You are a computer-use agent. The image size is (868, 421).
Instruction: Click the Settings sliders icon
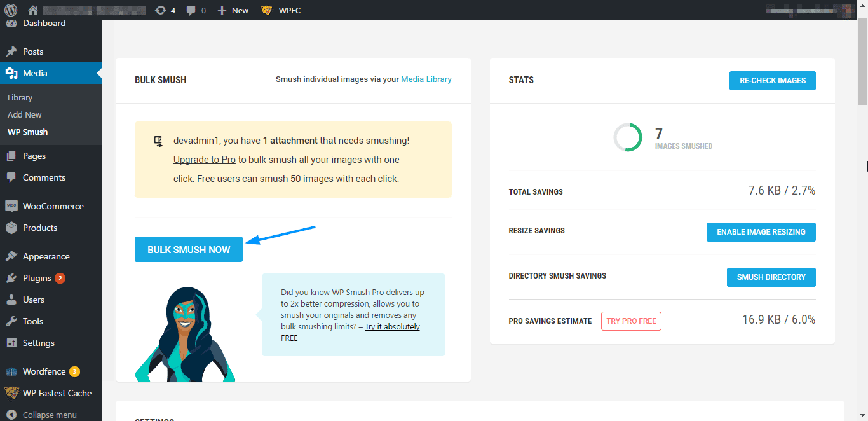tap(11, 343)
